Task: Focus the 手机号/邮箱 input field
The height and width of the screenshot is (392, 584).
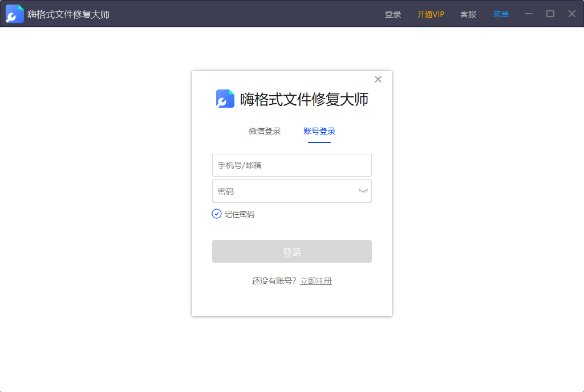Action: (292, 165)
